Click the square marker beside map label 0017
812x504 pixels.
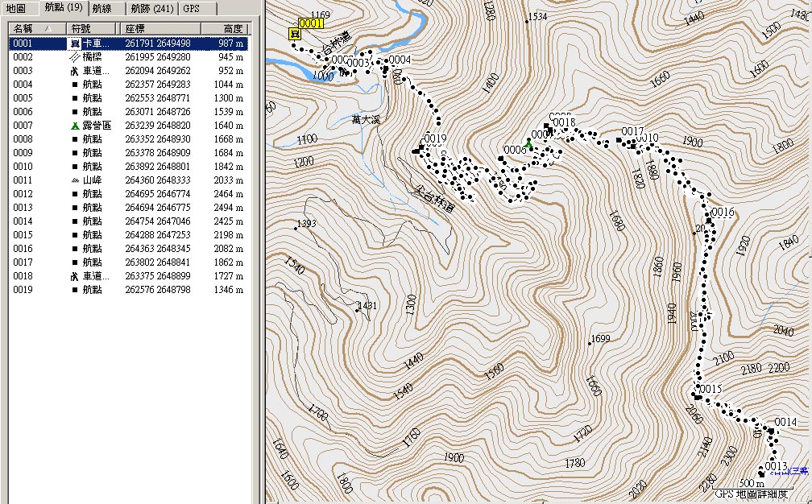pos(619,140)
